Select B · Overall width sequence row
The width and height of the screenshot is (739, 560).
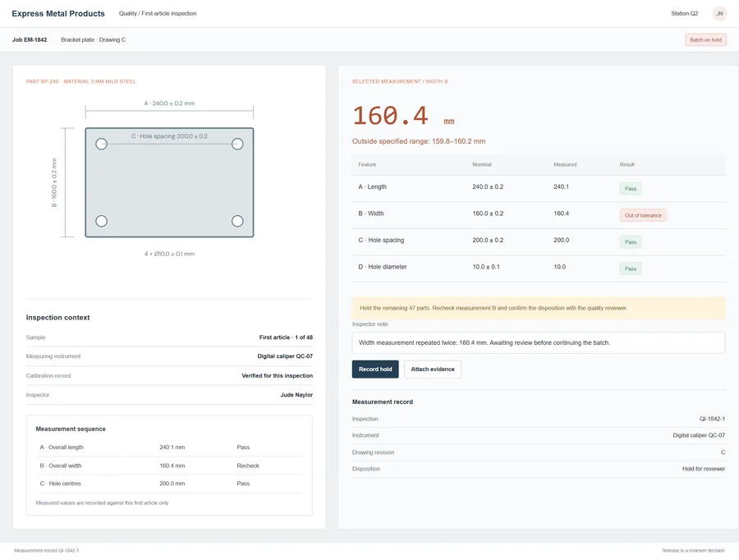pyautogui.click(x=169, y=466)
